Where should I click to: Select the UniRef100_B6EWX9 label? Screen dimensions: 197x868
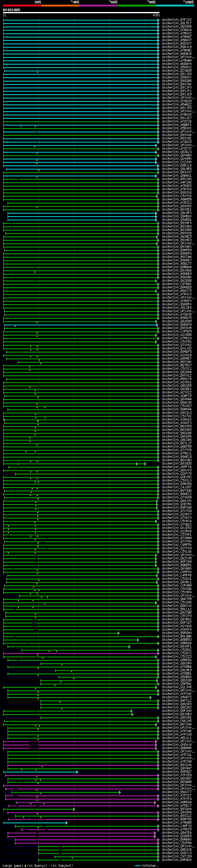tap(176, 54)
